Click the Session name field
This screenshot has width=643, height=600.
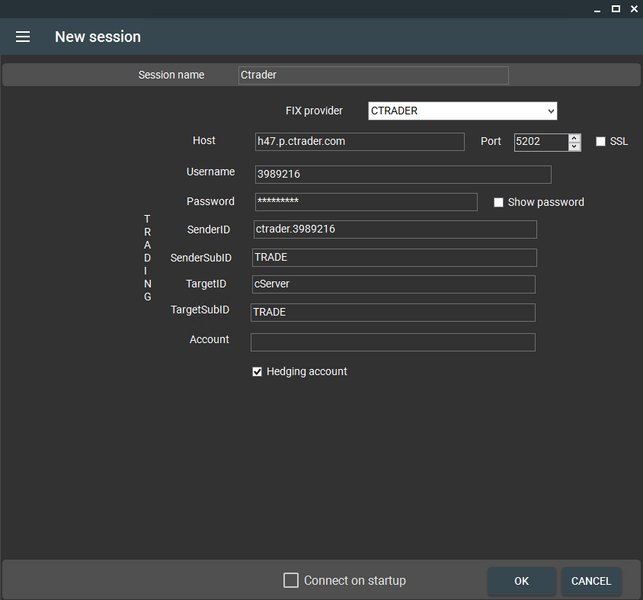pyautogui.click(x=373, y=75)
